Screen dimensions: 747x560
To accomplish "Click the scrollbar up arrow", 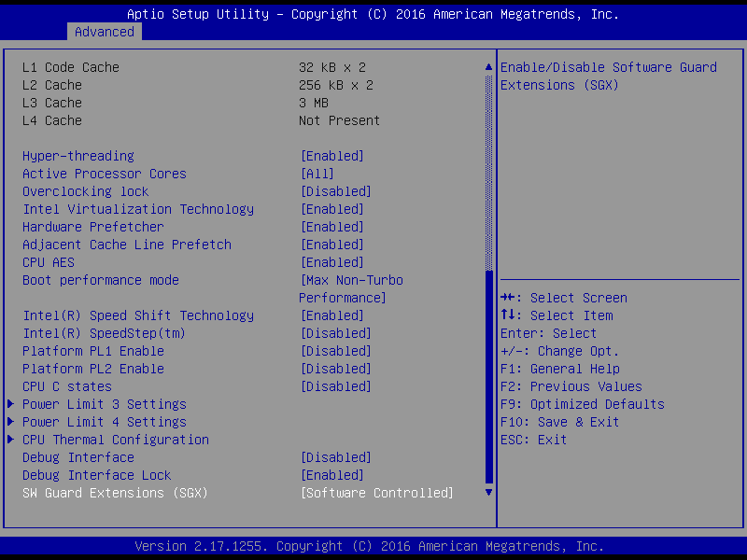I will coord(487,67).
